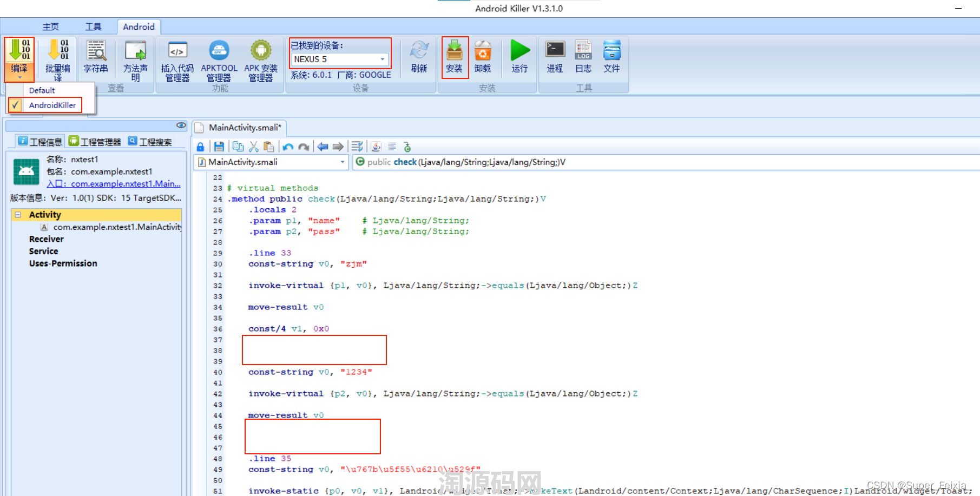Click the 包名: com.example.nxtest1 text
980x496 pixels.
[99, 171]
